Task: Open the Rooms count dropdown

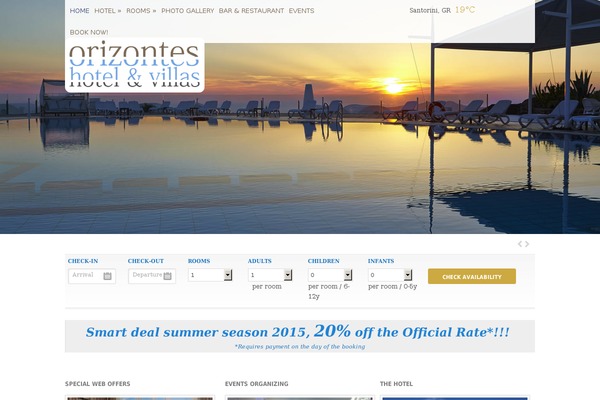Action: click(x=210, y=275)
